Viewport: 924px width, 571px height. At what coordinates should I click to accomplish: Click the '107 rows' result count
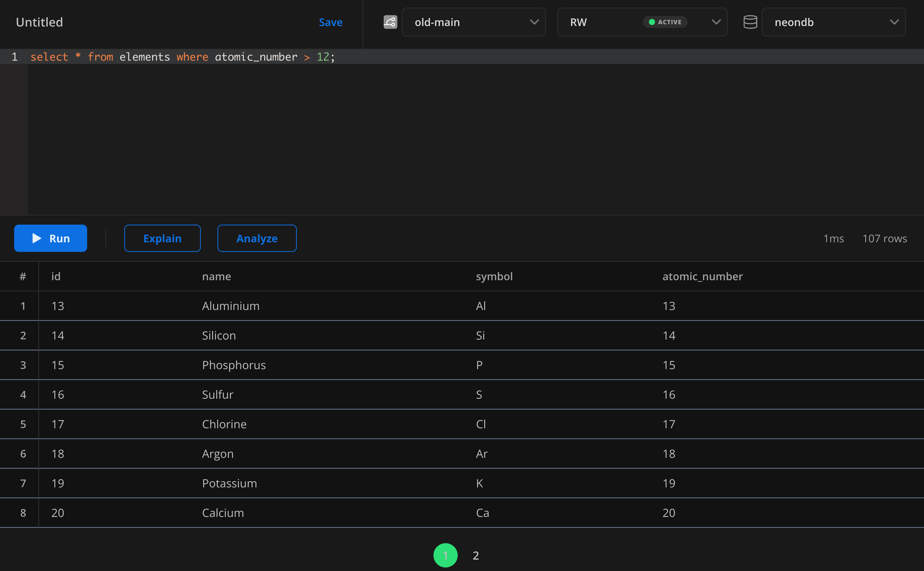tap(885, 239)
